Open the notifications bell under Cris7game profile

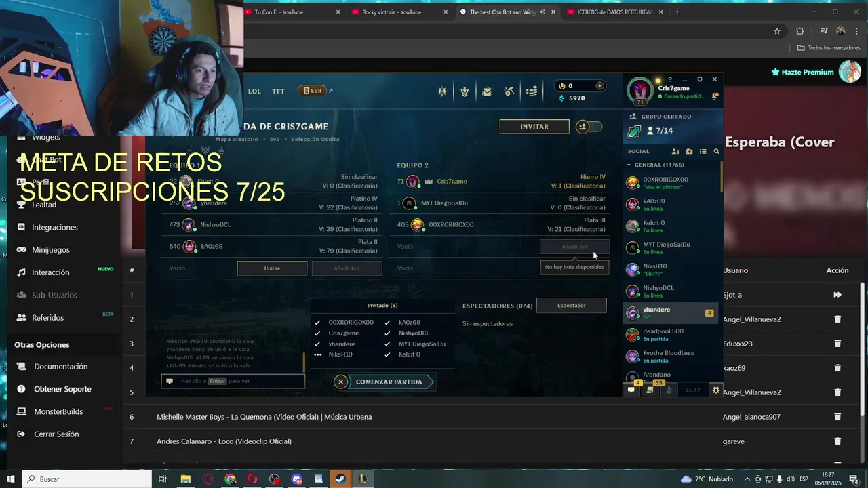point(715,96)
